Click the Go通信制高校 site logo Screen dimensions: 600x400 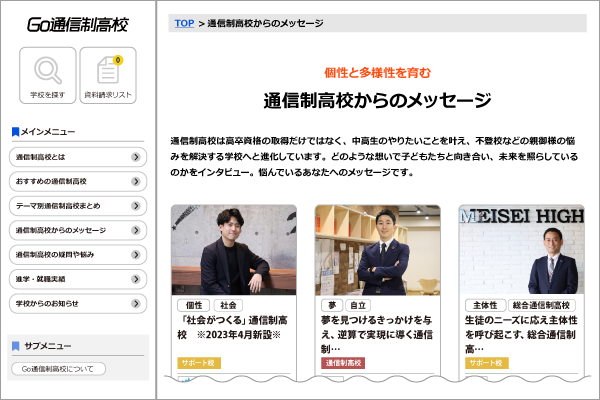point(78,24)
